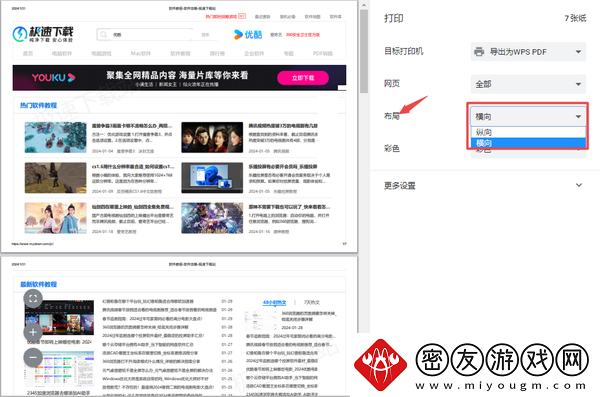Click the fit-to-page button in the preview
Screen dimensions: 600x397
33,299
